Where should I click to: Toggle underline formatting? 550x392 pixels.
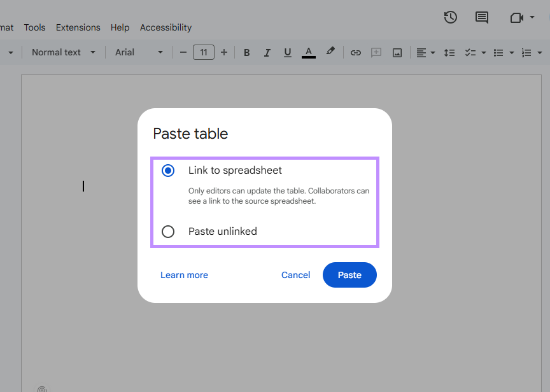pyautogui.click(x=287, y=52)
